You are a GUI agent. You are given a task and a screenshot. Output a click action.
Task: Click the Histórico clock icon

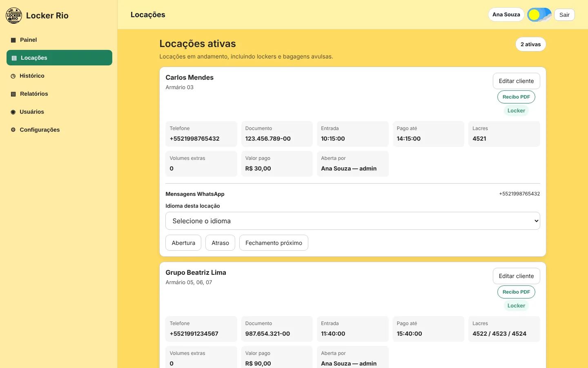13,76
